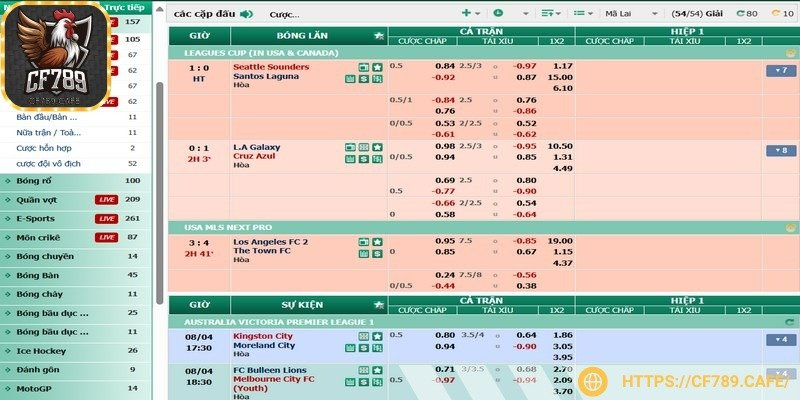Screen dimensions: 800x400
Task: Favorite the Seattle Sounders match with star
Action: tap(377, 67)
